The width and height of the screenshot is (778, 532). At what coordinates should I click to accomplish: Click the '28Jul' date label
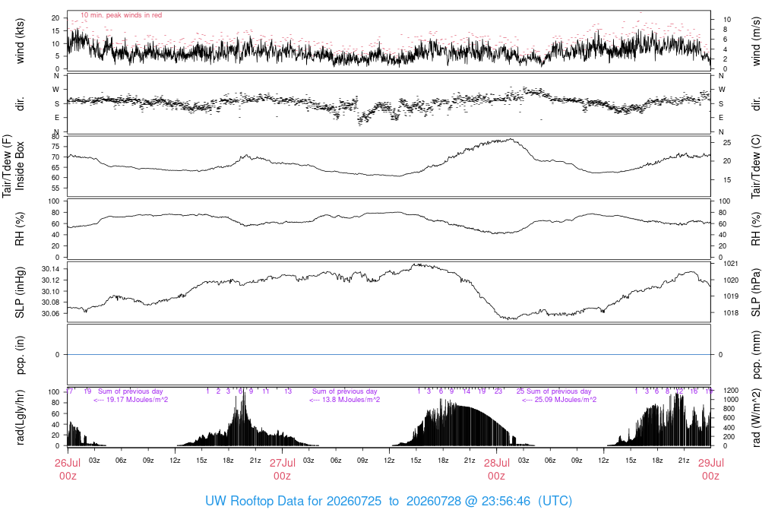[x=497, y=463]
